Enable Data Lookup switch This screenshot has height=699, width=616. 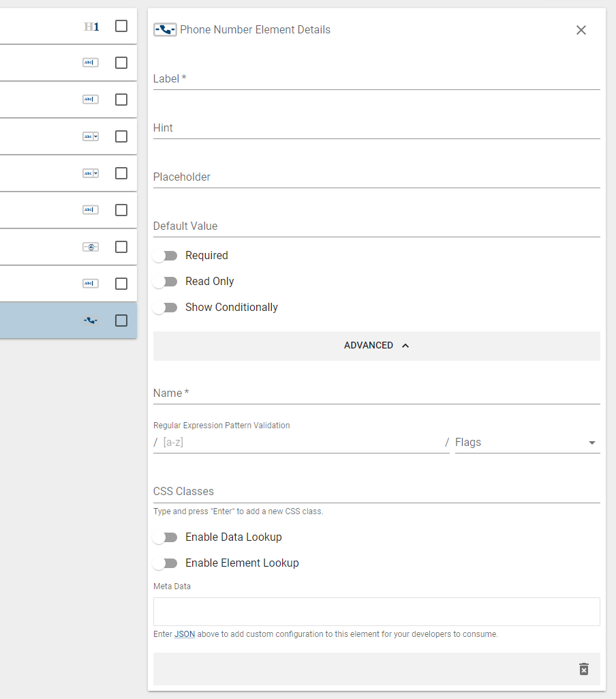165,537
